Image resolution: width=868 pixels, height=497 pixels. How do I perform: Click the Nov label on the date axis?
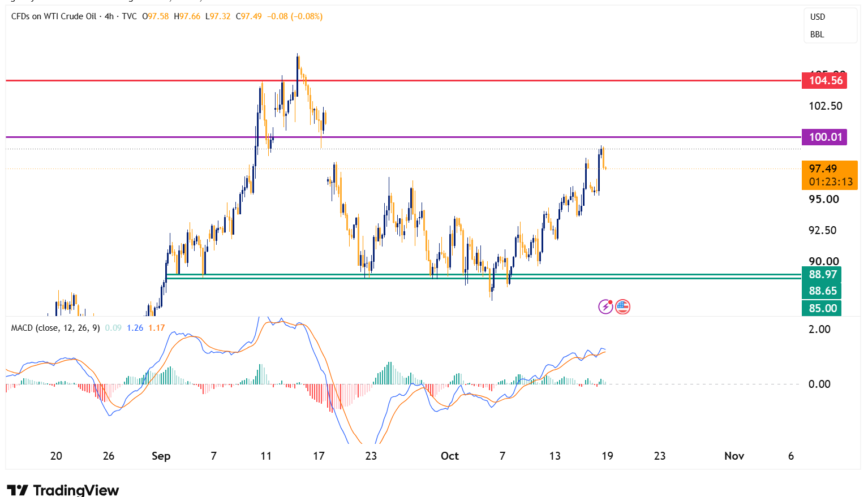tap(734, 456)
